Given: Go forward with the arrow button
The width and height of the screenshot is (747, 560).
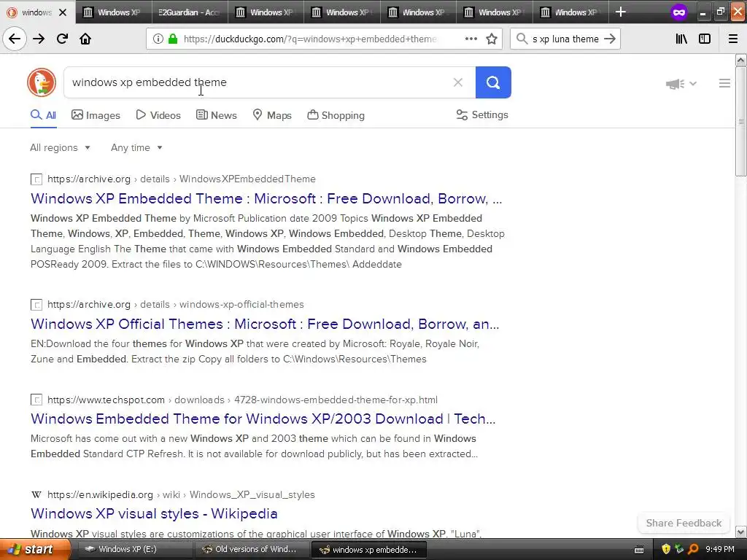Looking at the screenshot, I should pyautogui.click(x=39, y=39).
